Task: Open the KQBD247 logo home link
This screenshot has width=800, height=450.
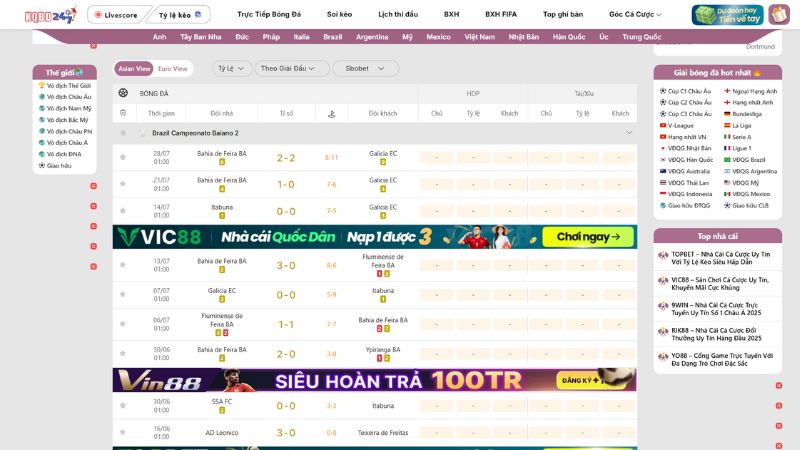Action: tap(51, 15)
